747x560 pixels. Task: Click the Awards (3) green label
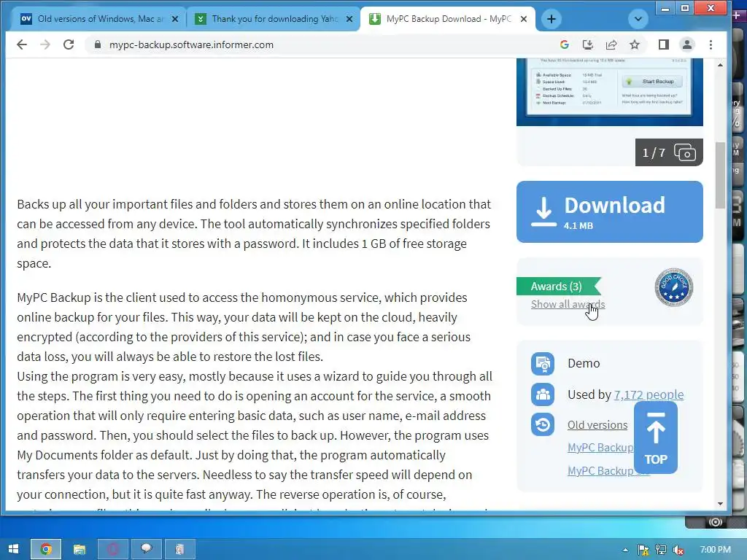click(x=558, y=286)
